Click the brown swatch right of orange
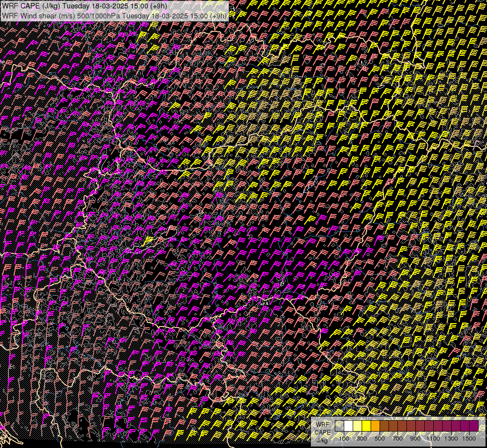The image size is (487, 448). click(384, 426)
